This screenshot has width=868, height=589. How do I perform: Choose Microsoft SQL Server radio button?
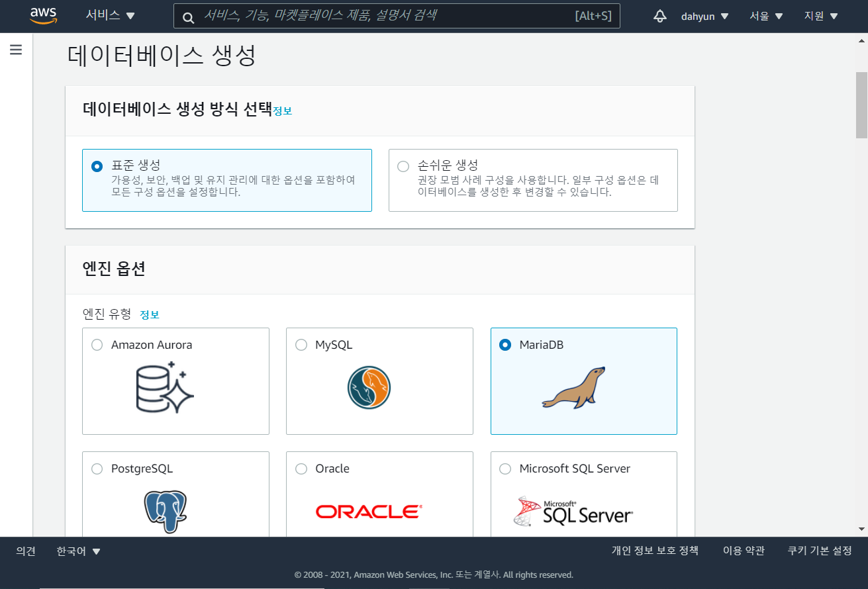coord(505,469)
